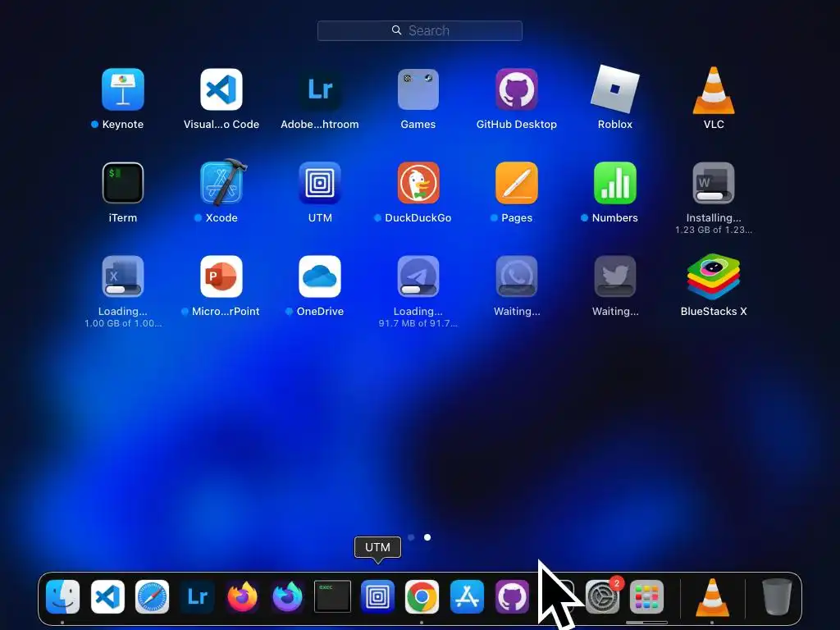
Task: Click the loading Excel app icon
Action: (123, 276)
